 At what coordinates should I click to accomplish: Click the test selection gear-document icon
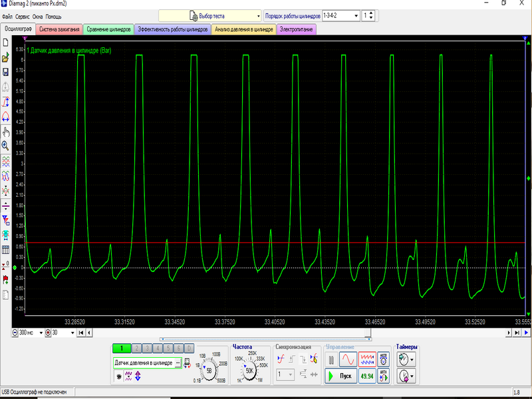[193, 16]
